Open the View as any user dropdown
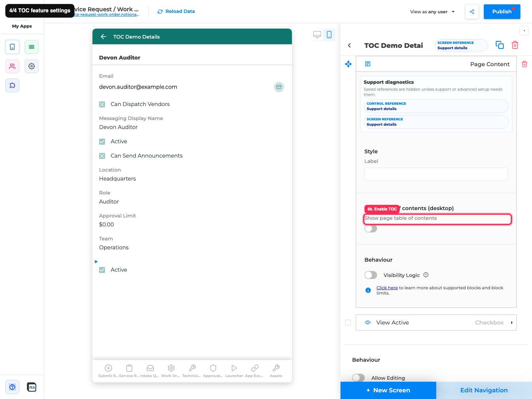Viewport: 532px width, 399px height. coord(432,12)
